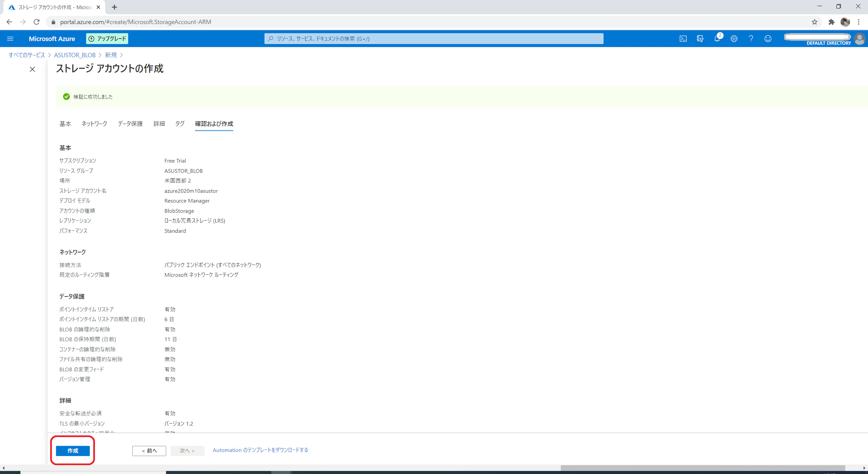Switch to the ネットワーク tab
This screenshot has width=868, height=474.
[x=94, y=124]
